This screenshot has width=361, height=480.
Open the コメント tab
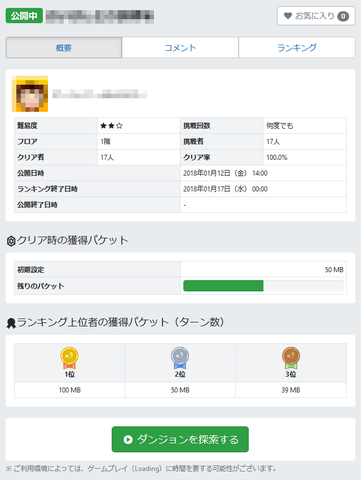[x=180, y=48]
